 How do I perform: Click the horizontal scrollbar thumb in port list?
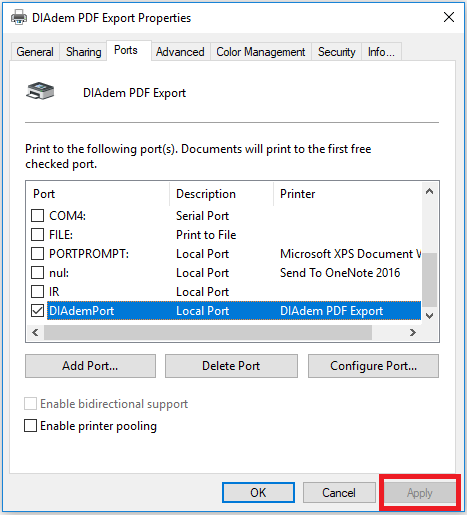(x=208, y=332)
